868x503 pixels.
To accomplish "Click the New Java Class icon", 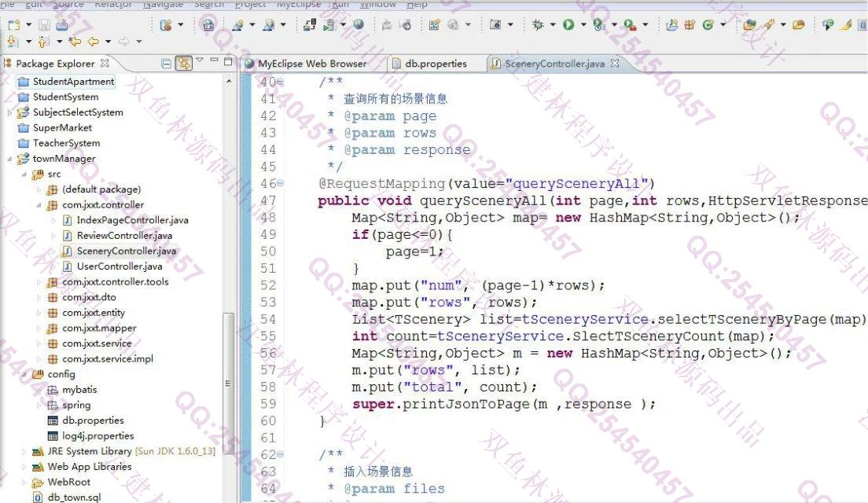I will [x=708, y=25].
